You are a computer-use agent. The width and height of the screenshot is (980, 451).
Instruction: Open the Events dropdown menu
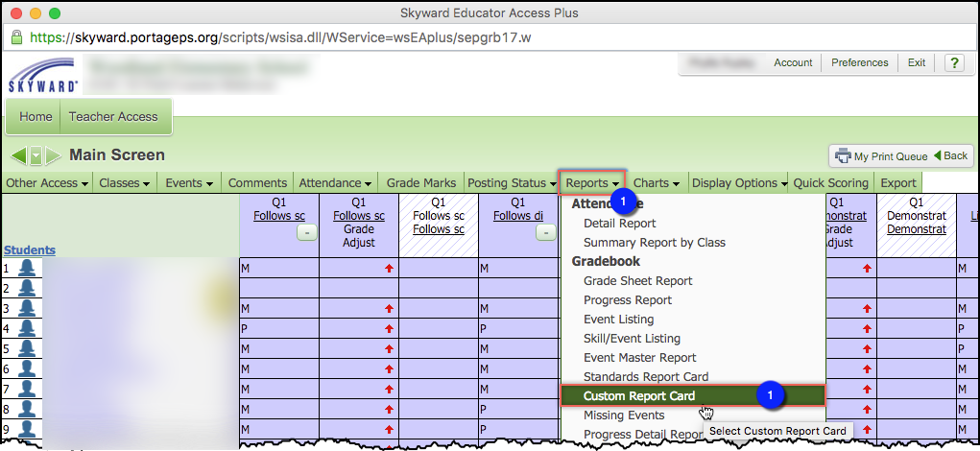tap(189, 183)
